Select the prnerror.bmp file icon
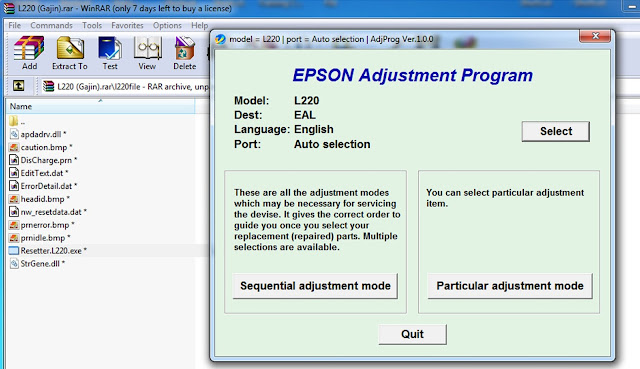Image resolution: width=640 pixels, height=369 pixels. [14, 225]
